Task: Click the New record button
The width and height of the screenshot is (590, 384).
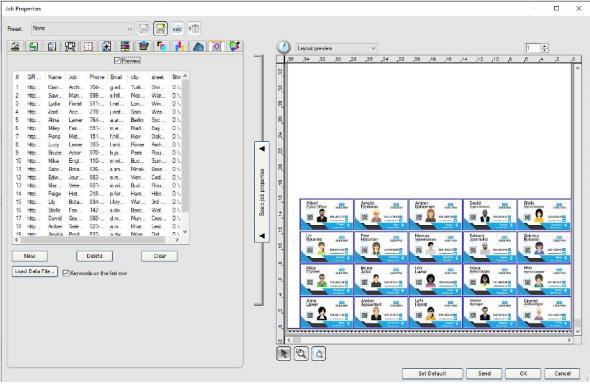Action: point(30,256)
